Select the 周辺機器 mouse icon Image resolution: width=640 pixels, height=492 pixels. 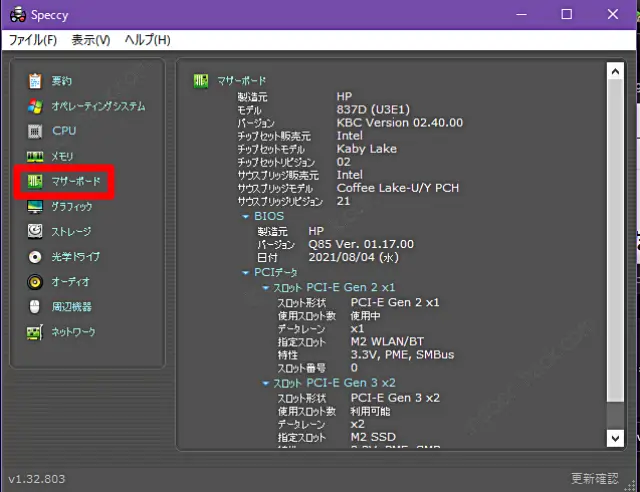(x=35, y=307)
